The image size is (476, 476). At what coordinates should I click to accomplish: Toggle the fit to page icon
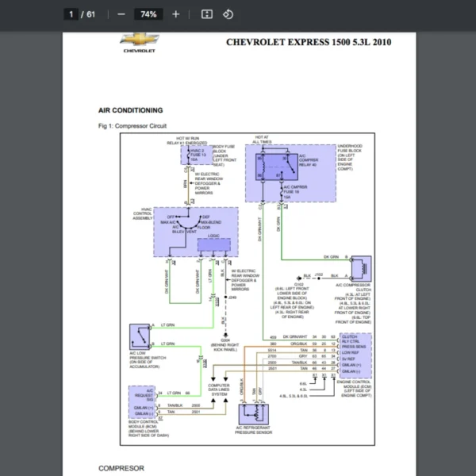(206, 14)
